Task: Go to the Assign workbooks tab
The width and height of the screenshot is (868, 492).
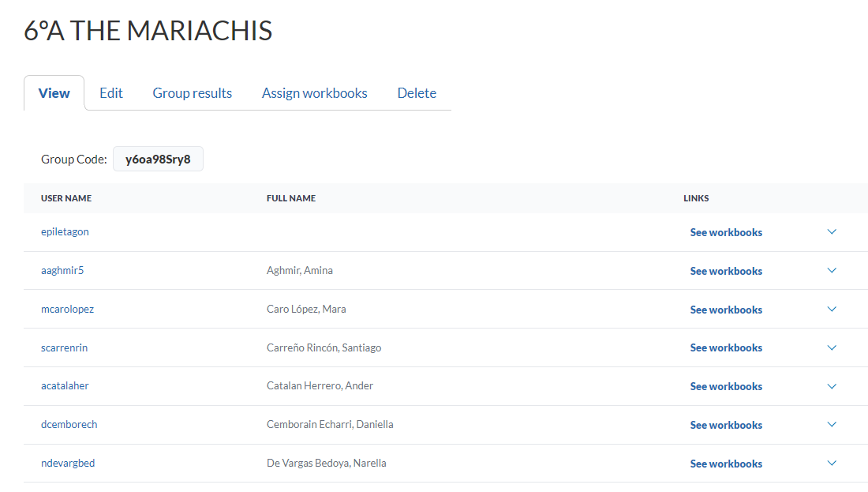Action: [315, 93]
